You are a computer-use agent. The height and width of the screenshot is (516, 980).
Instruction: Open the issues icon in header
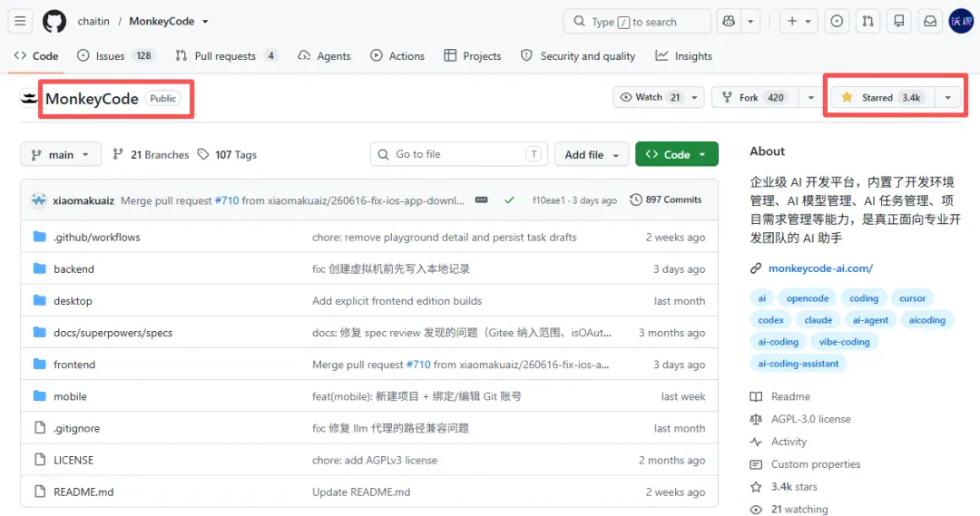(x=837, y=21)
